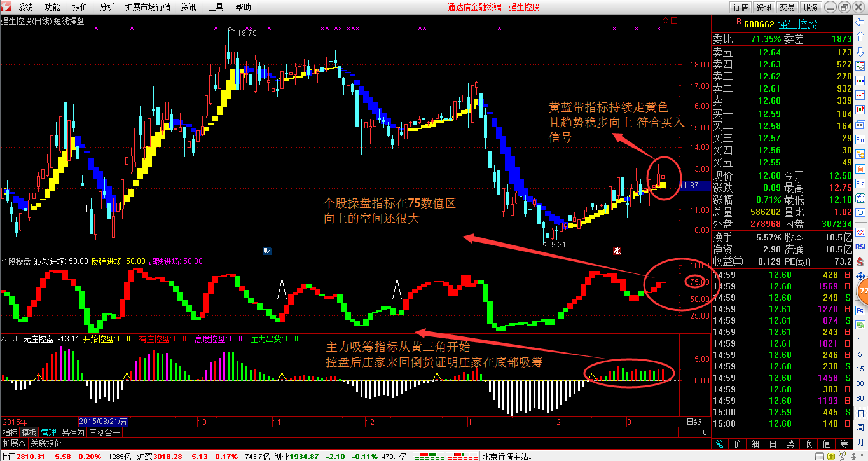Open the 报价 menu
The height and width of the screenshot is (461, 868).
pos(80,7)
